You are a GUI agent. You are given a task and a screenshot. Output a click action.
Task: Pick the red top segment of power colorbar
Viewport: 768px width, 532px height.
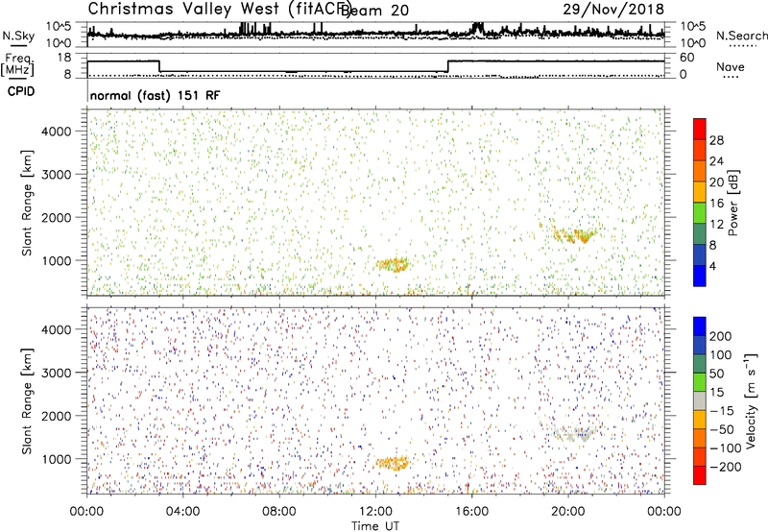click(x=700, y=130)
